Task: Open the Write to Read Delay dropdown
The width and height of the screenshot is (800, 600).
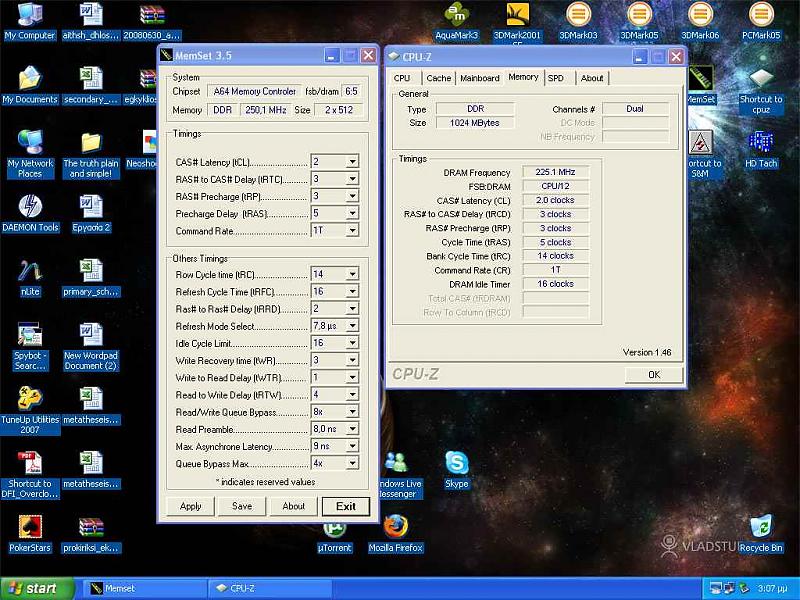Action: pyautogui.click(x=352, y=378)
